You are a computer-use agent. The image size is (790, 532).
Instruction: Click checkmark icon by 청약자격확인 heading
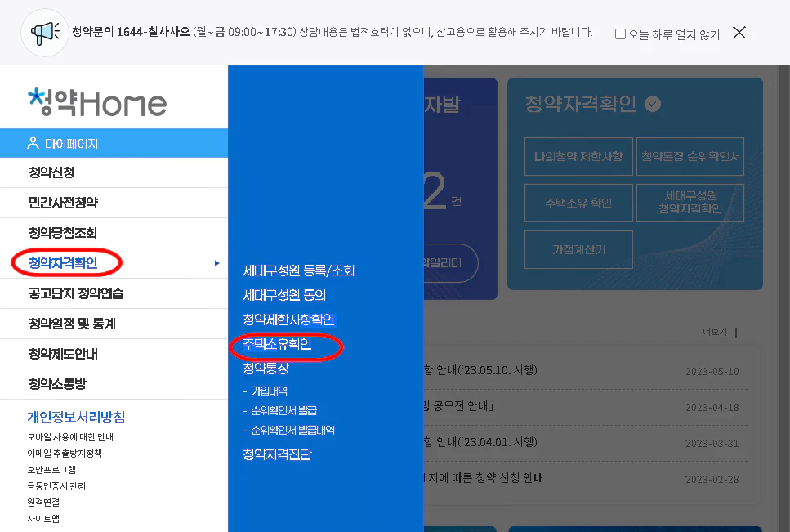(653, 104)
